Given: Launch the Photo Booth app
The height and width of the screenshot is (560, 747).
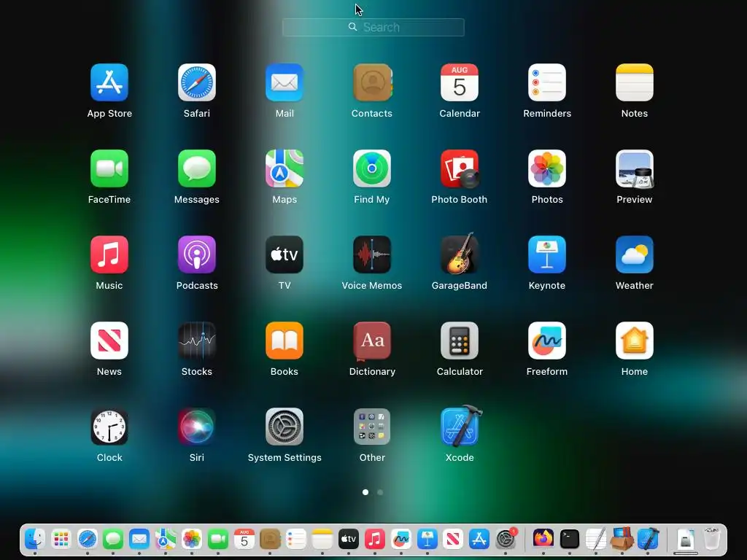Looking at the screenshot, I should tap(460, 168).
